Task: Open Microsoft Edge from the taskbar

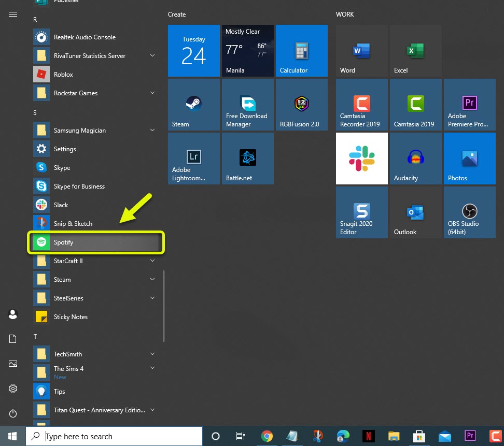Action: click(x=343, y=436)
